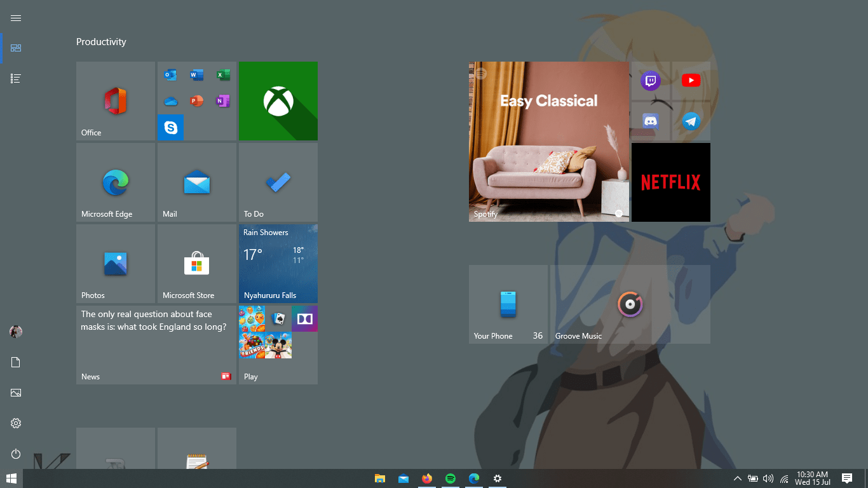Open the green Xbox tile

[x=278, y=101]
